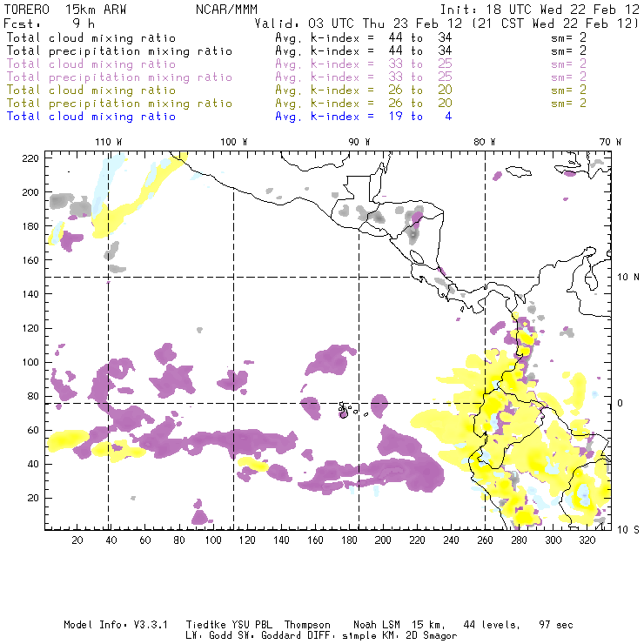Click '140' on the vertical axis

pos(30,294)
